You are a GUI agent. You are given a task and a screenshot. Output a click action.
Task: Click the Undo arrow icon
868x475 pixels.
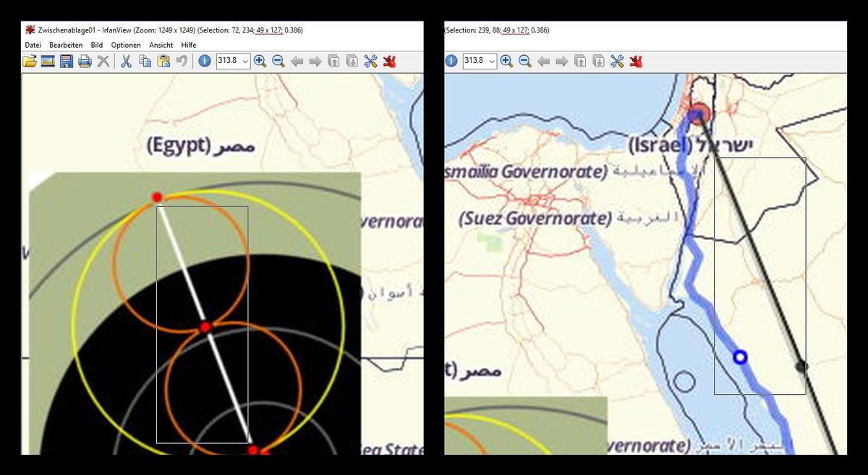click(x=182, y=61)
